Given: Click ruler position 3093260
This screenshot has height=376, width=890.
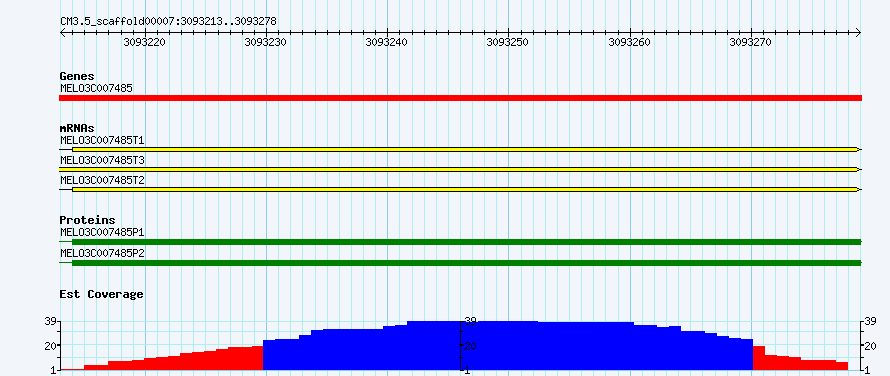Looking at the screenshot, I should 629,42.
